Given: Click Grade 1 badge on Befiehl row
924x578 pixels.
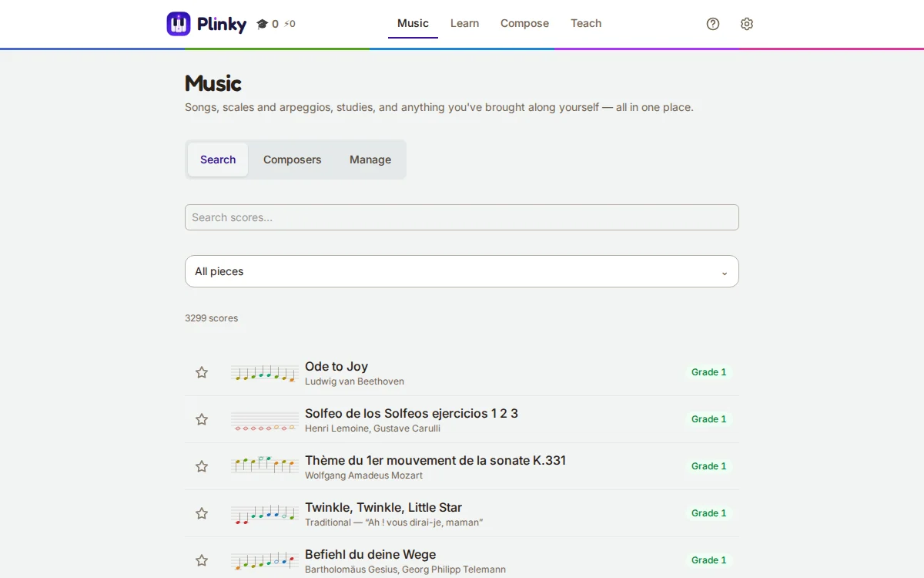Looking at the screenshot, I should (x=708, y=560).
